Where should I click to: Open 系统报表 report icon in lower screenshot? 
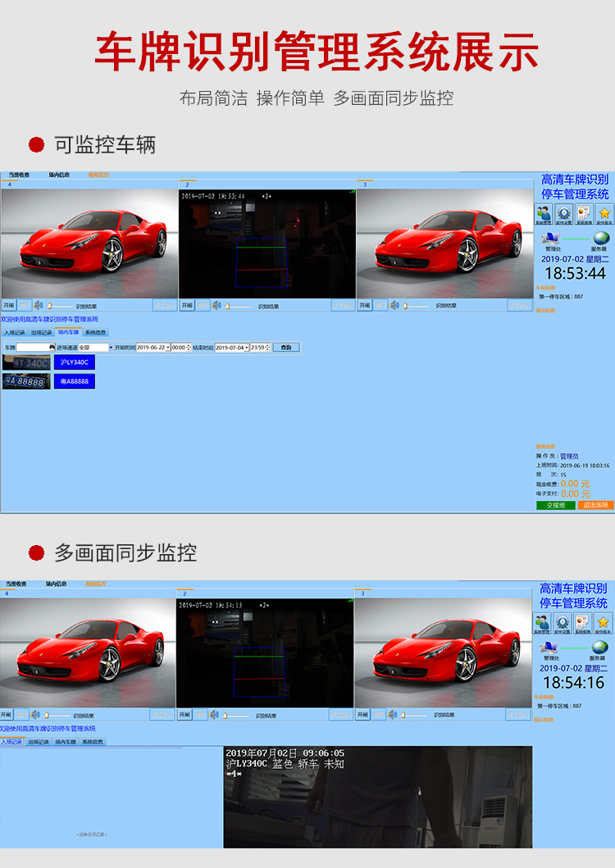[x=582, y=623]
